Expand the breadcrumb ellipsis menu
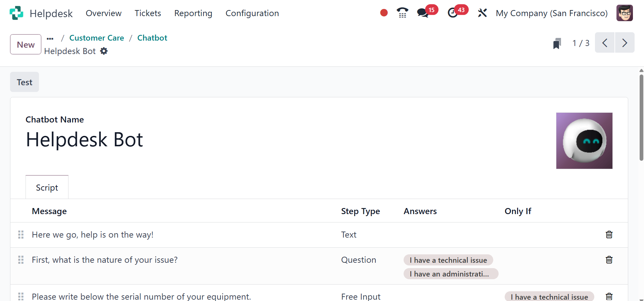 pyautogui.click(x=50, y=38)
